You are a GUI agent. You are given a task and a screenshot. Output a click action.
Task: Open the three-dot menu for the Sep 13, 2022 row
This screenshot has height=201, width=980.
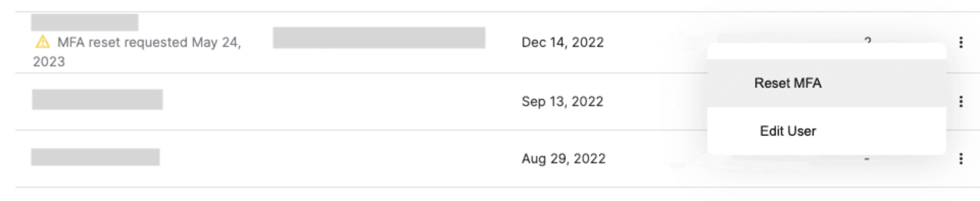(961, 102)
